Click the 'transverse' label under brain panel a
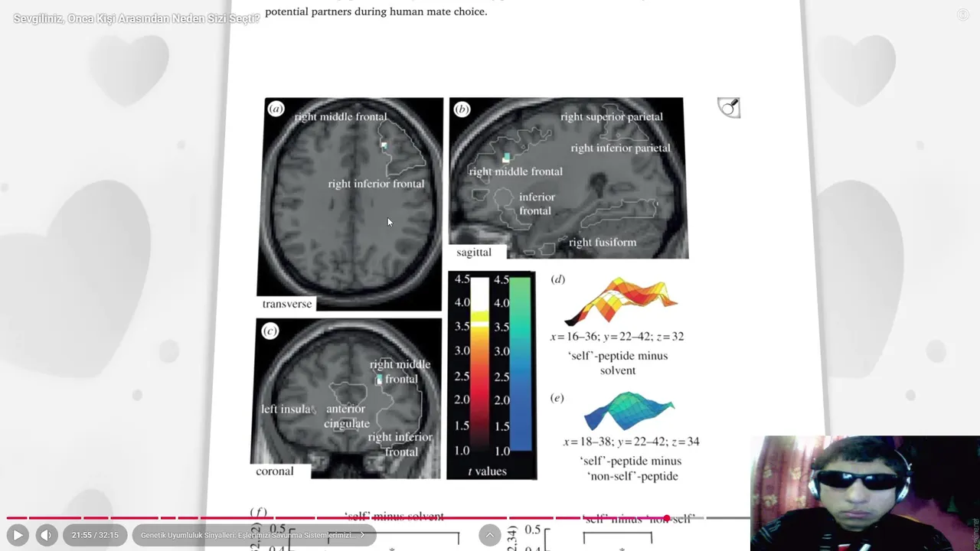Screen dimensions: 980x551 point(287,304)
